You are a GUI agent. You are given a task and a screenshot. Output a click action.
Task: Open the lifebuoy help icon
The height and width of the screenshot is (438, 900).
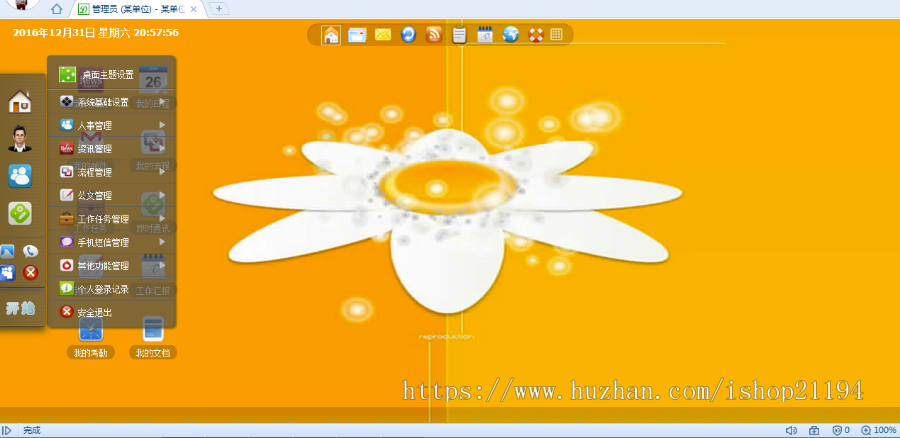tap(536, 35)
